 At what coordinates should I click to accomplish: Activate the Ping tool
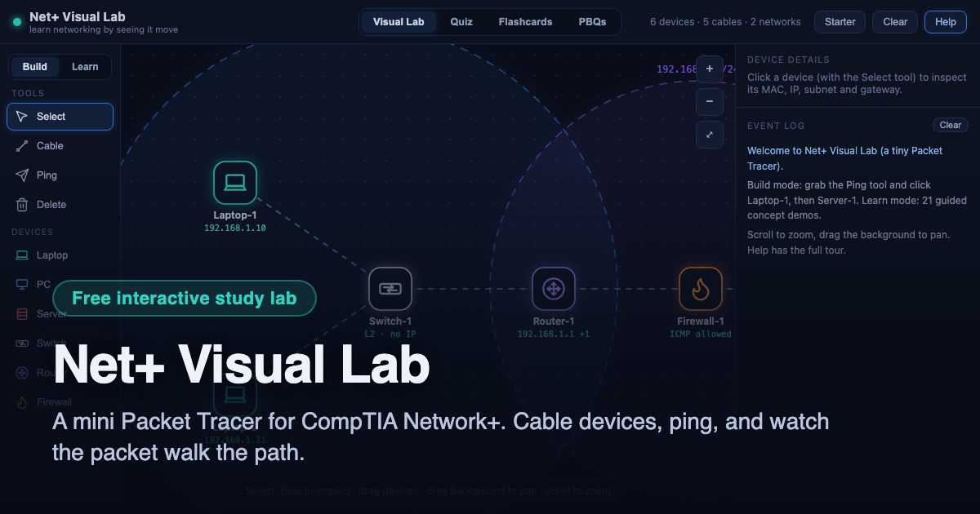(x=60, y=175)
